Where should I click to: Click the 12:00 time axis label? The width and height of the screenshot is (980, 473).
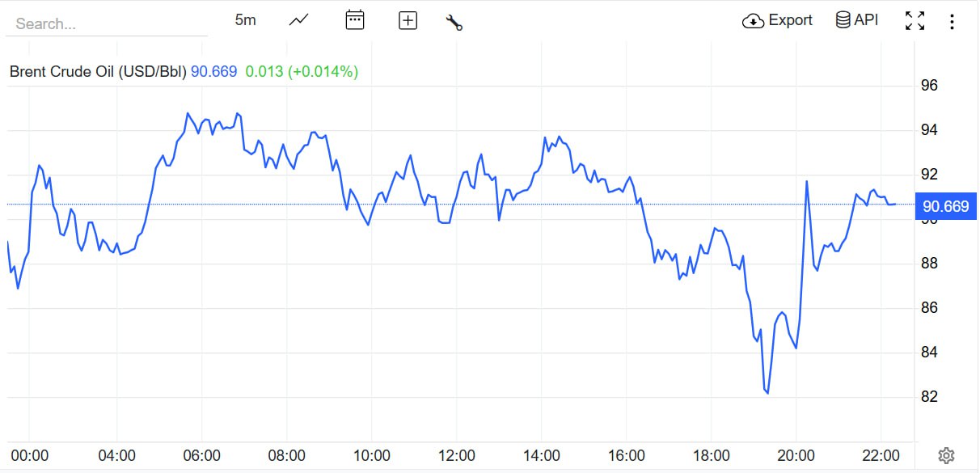(457, 455)
